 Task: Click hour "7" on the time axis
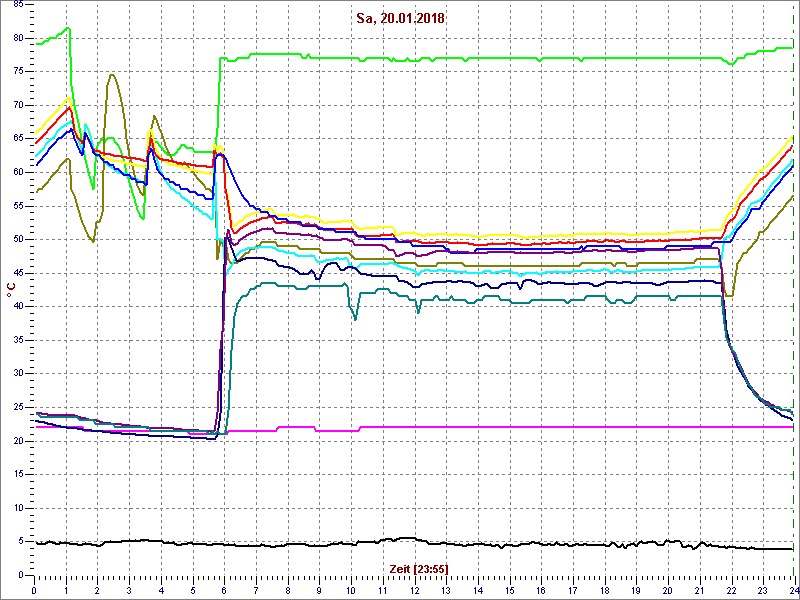(256, 590)
